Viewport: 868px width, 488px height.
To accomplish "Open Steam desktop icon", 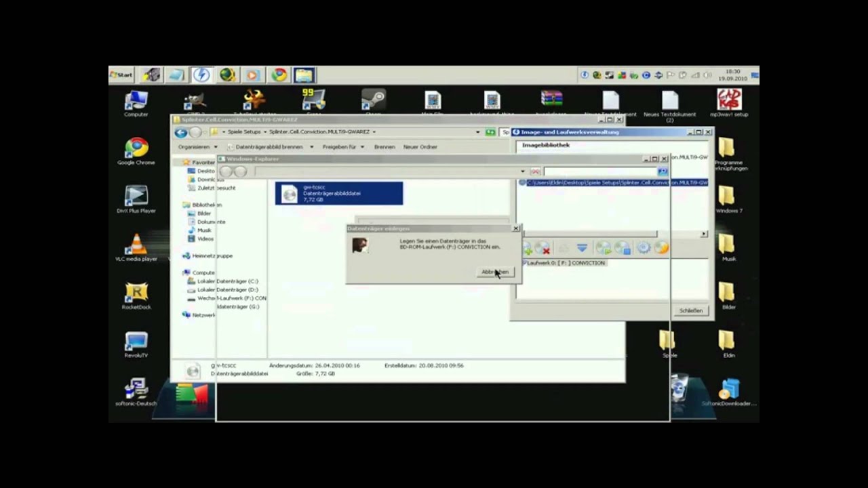I will (373, 102).
